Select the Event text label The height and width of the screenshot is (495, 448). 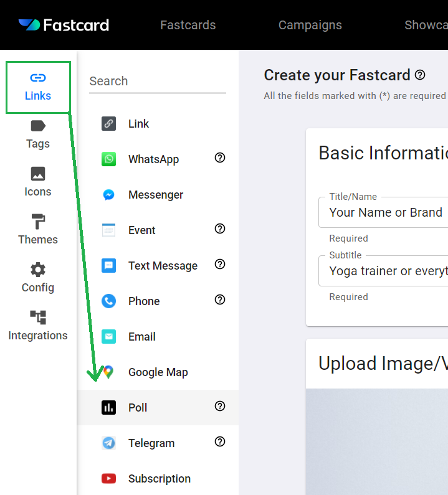coord(142,230)
